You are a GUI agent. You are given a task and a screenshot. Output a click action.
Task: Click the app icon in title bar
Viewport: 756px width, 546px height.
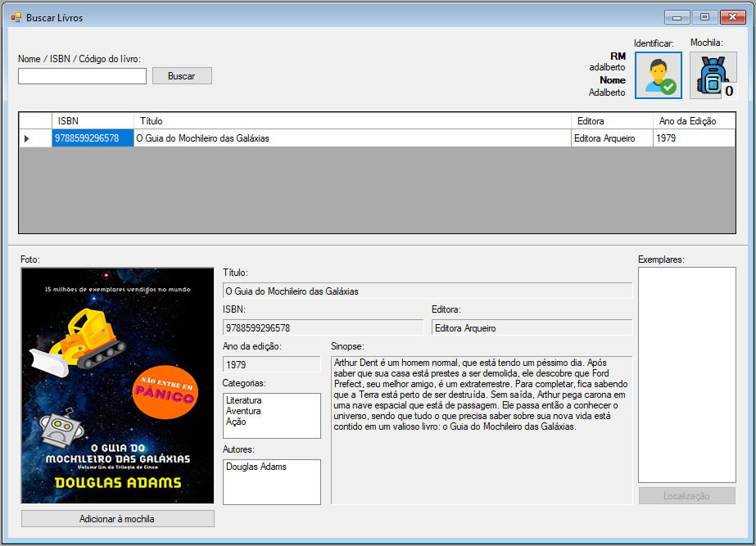tap(16, 18)
